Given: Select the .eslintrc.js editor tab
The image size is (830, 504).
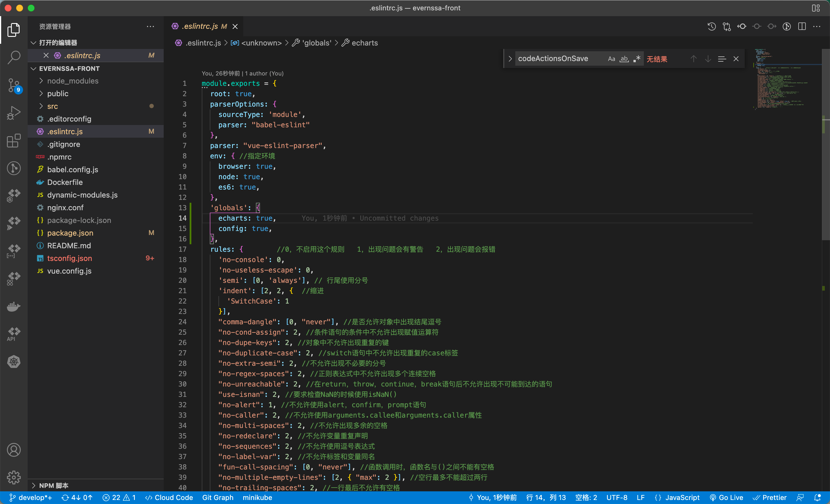Looking at the screenshot, I should 199,26.
